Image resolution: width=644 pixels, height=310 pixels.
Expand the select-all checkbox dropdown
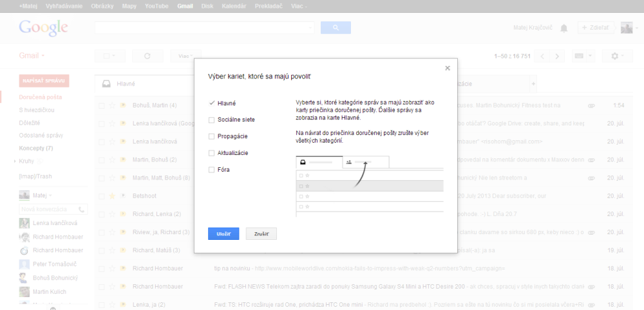click(109, 56)
